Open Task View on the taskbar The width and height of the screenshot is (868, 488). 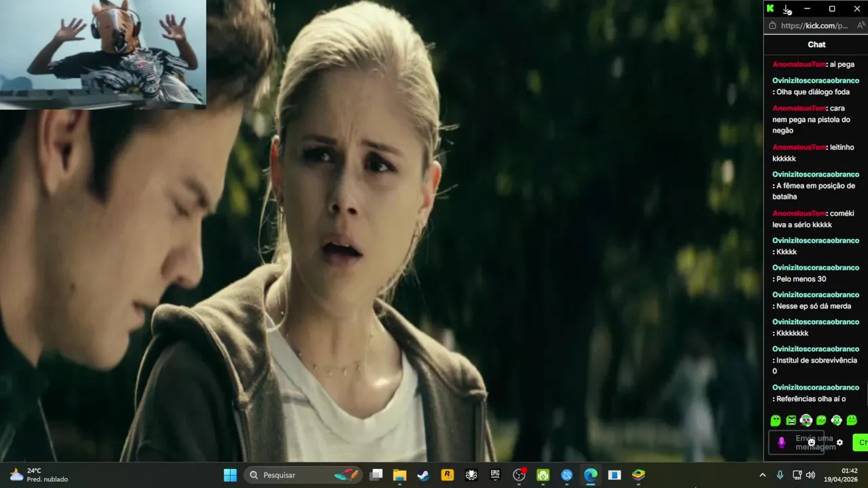(x=376, y=475)
